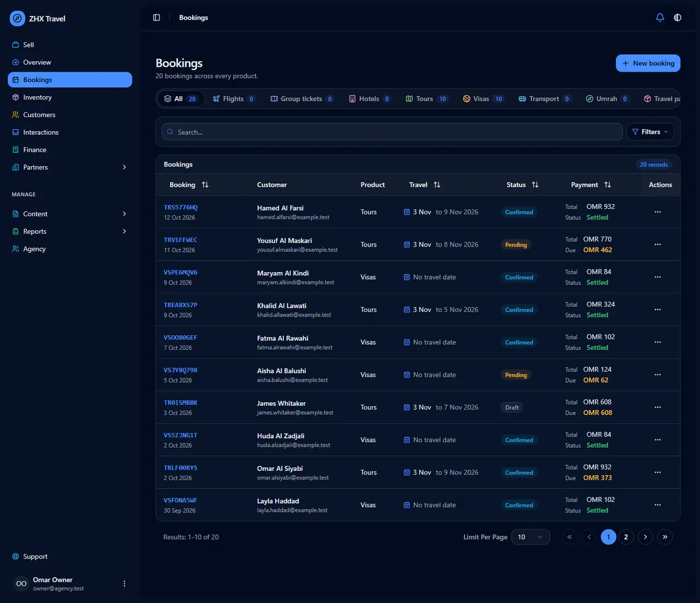Go to page 2
Viewport: 700px width, 603px height.
[626, 537]
